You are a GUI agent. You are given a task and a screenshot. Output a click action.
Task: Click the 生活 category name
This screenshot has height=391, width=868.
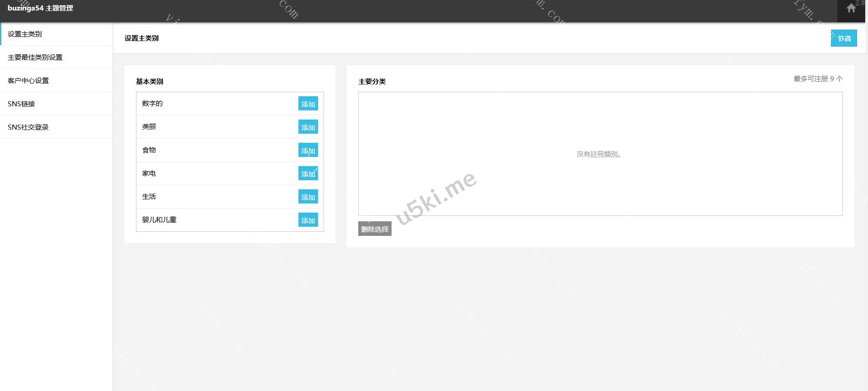click(149, 197)
